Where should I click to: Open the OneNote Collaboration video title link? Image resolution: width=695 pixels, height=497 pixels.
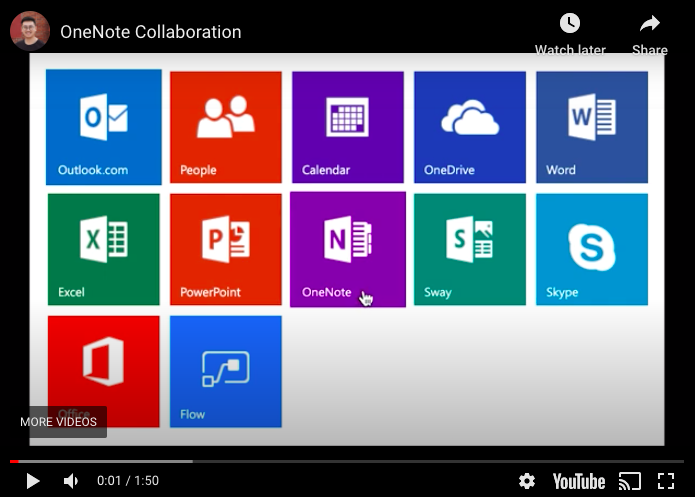tap(150, 32)
